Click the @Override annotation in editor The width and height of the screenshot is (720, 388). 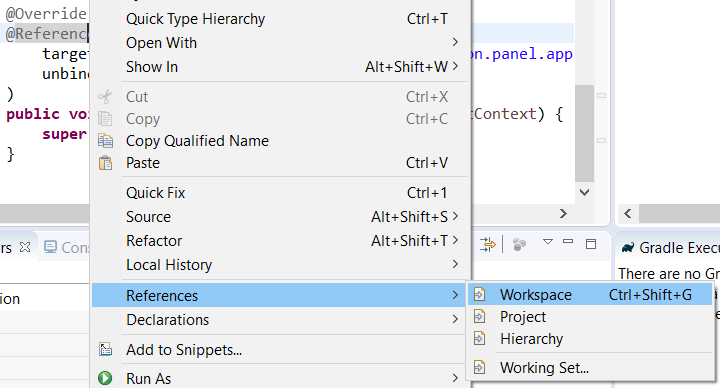coord(46,13)
